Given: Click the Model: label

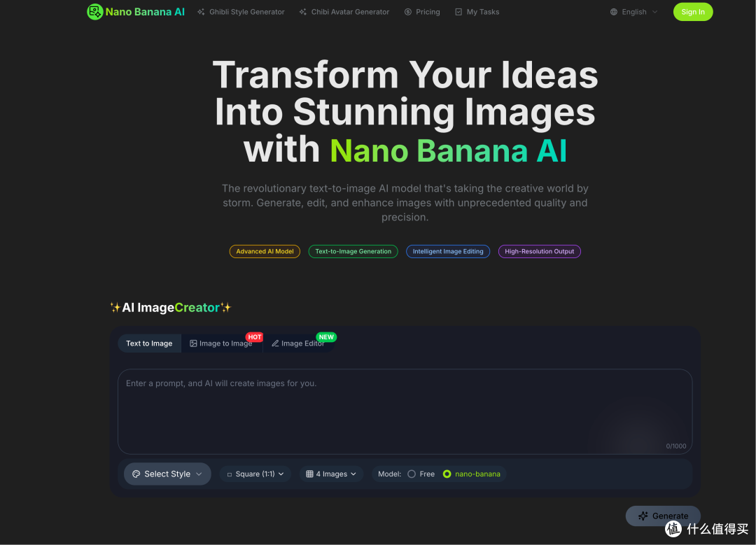Looking at the screenshot, I should click(x=390, y=474).
